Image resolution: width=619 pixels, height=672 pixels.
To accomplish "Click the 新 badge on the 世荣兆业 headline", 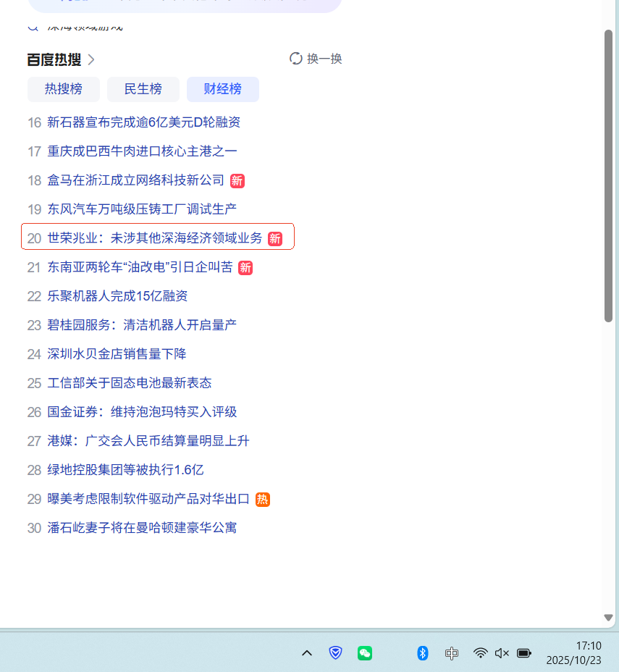I will coord(275,239).
